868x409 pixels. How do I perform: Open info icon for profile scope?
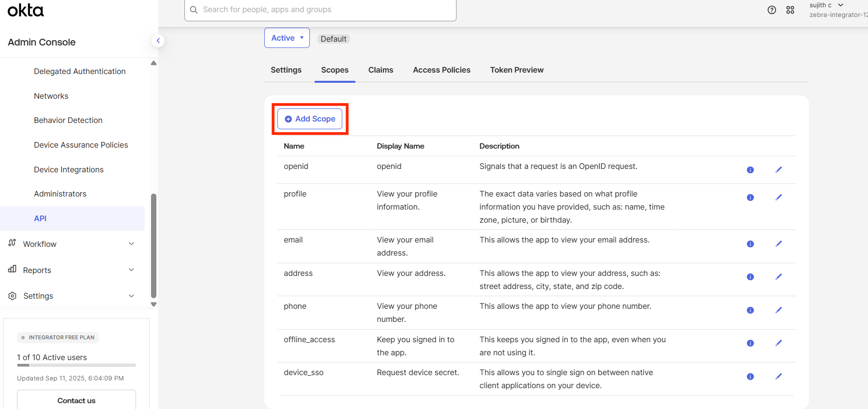[750, 197]
